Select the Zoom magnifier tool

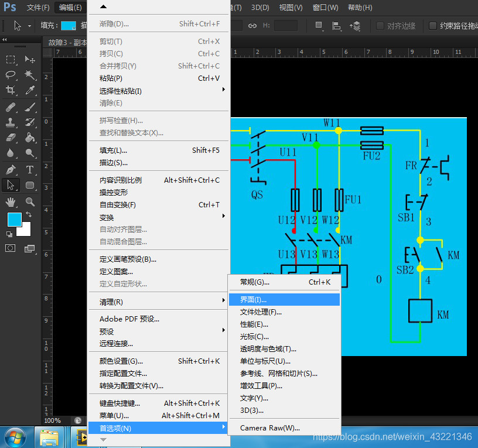[x=30, y=202]
